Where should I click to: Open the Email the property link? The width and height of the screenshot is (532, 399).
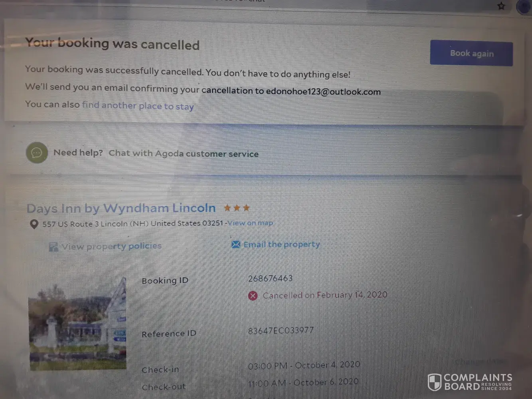tap(282, 245)
